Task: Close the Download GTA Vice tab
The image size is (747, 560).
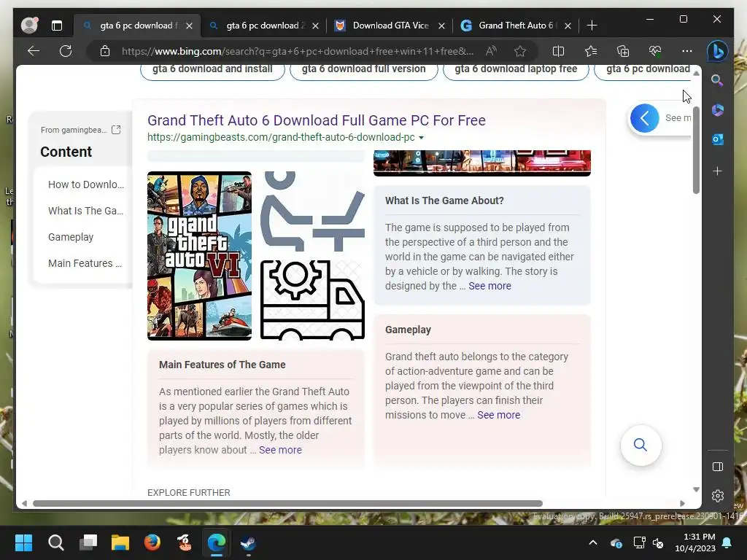Action: [441, 26]
